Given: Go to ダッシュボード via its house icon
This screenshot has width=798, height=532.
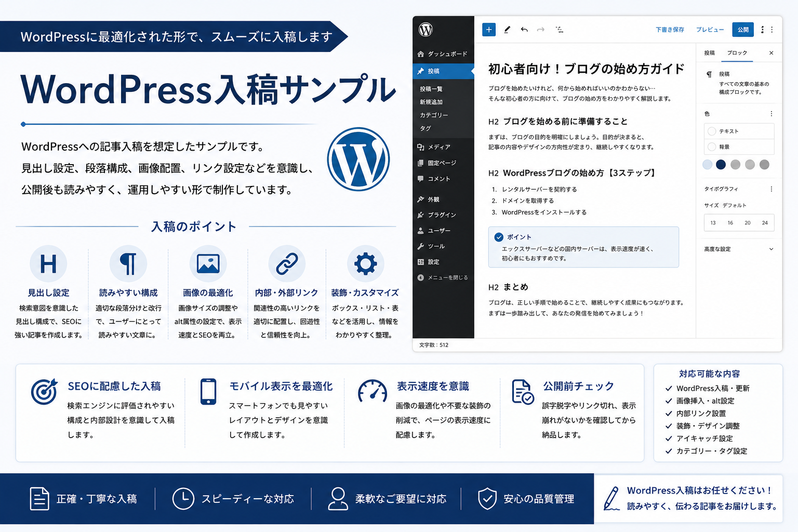Looking at the screenshot, I should (421, 54).
